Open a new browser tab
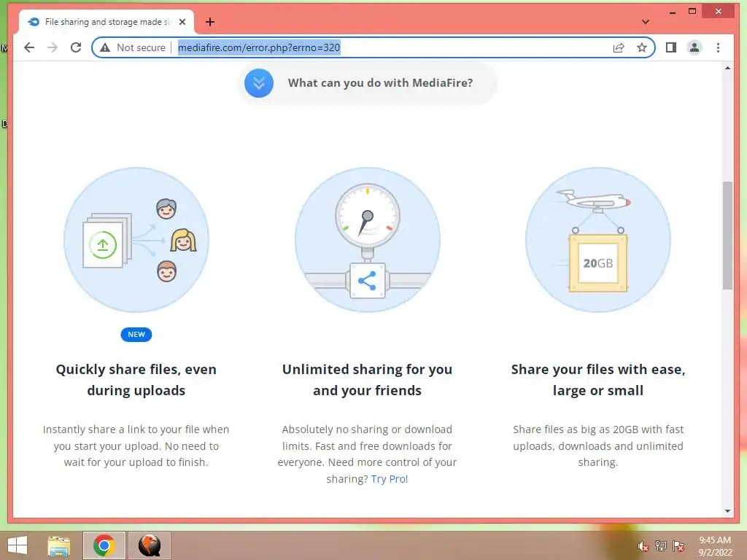Viewport: 747px width, 560px height. click(x=210, y=22)
